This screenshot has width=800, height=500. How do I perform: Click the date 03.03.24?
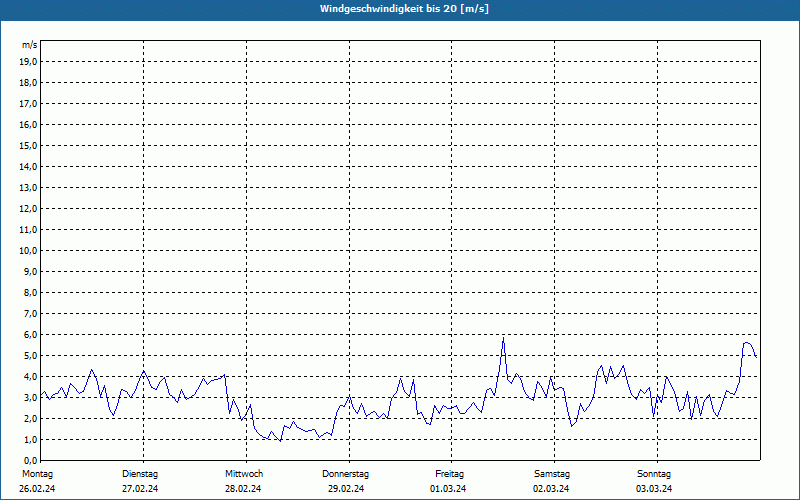click(x=654, y=489)
